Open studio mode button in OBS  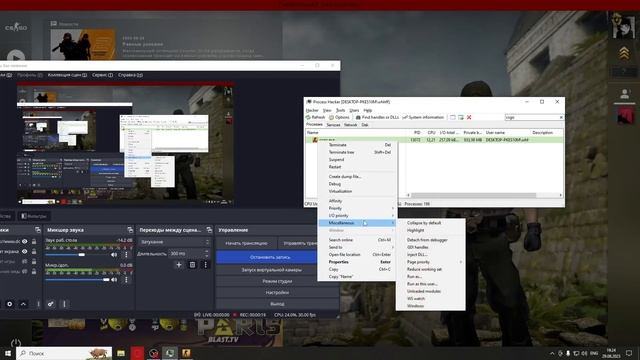click(277, 281)
